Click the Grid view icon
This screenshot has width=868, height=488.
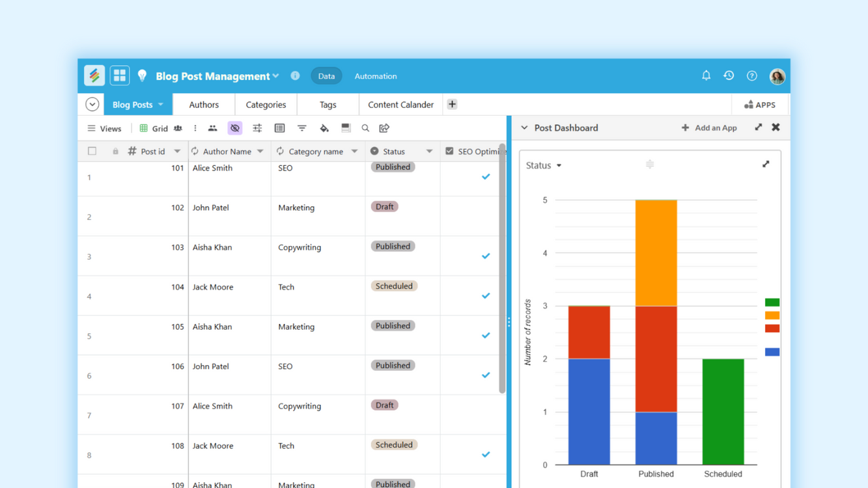click(x=143, y=128)
